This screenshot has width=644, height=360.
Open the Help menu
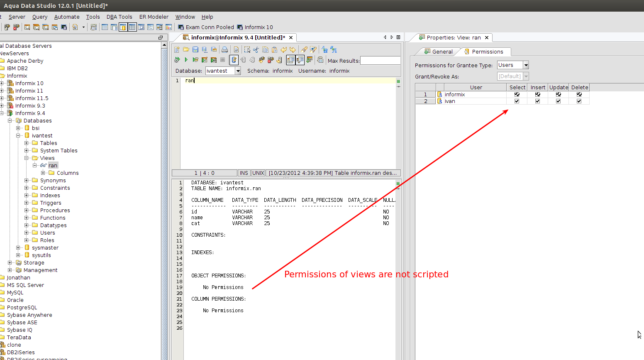tap(207, 17)
